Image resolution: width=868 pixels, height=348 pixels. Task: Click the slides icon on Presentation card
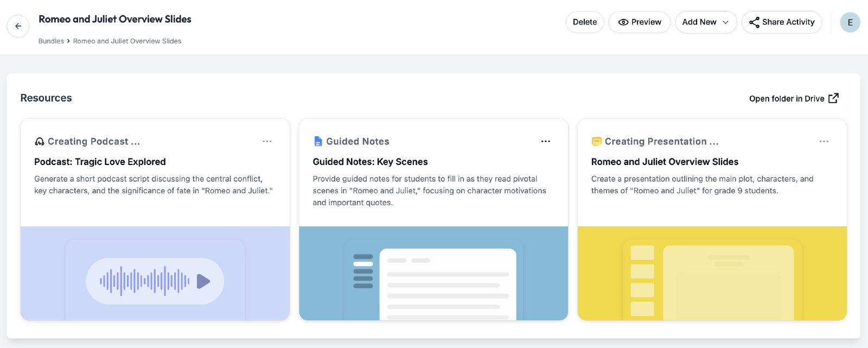pyautogui.click(x=597, y=141)
